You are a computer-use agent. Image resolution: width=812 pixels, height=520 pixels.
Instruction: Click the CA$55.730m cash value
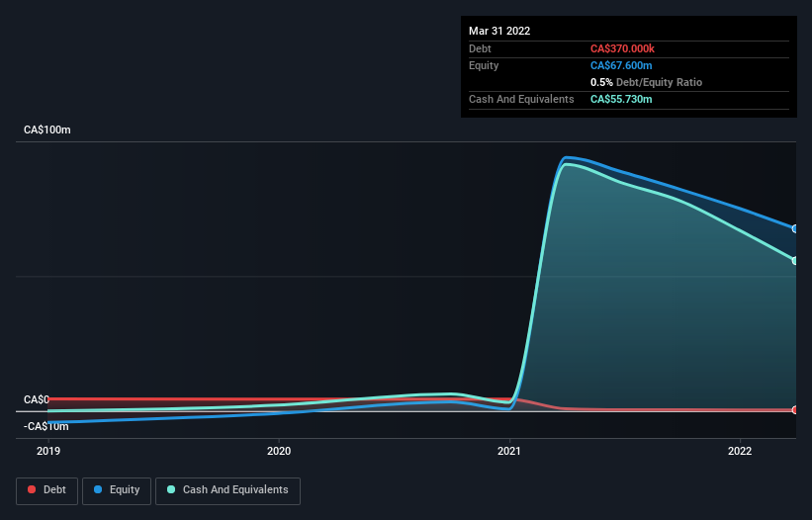click(621, 99)
